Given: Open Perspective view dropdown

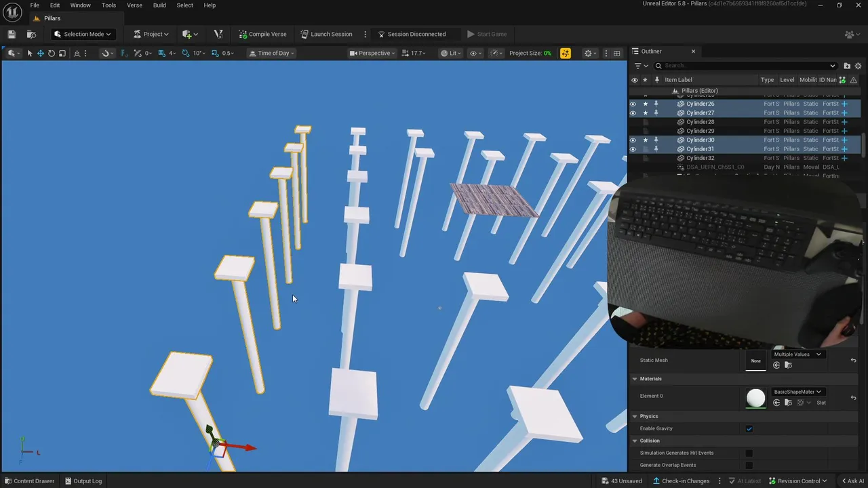Looking at the screenshot, I should [x=372, y=53].
